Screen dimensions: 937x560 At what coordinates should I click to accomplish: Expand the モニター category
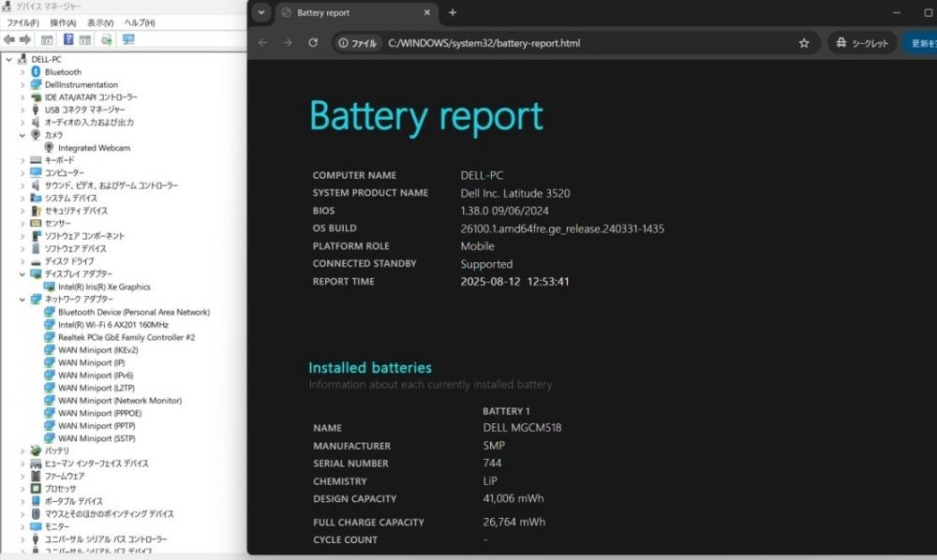click(22, 526)
